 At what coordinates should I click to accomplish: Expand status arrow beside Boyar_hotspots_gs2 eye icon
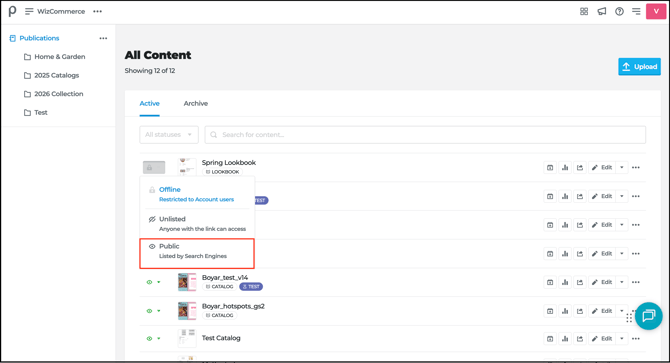159,311
